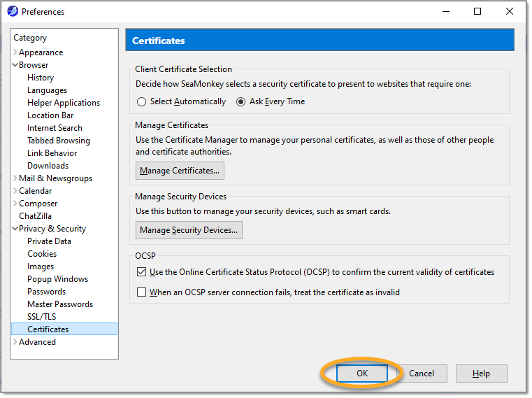532x398 pixels.
Task: Open the Master Passwords preferences
Action: coord(59,304)
